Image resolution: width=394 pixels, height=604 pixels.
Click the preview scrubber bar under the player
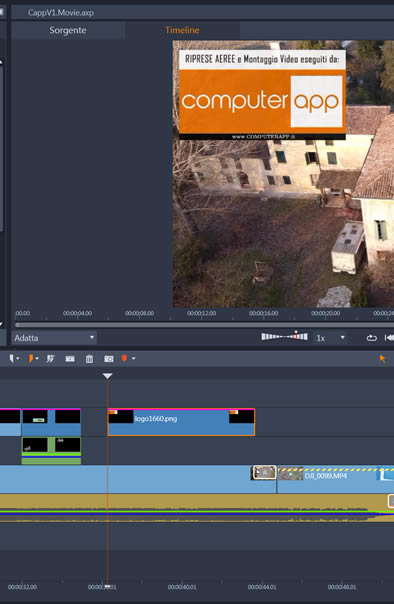[x=204, y=325]
